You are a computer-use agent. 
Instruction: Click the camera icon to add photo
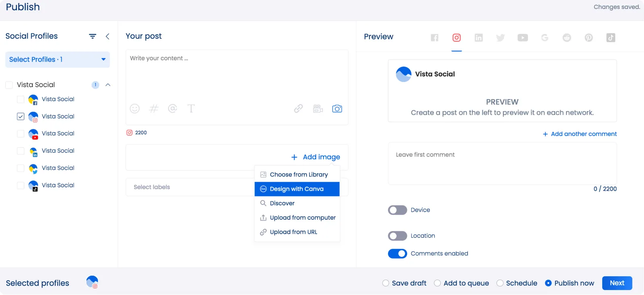(x=337, y=109)
